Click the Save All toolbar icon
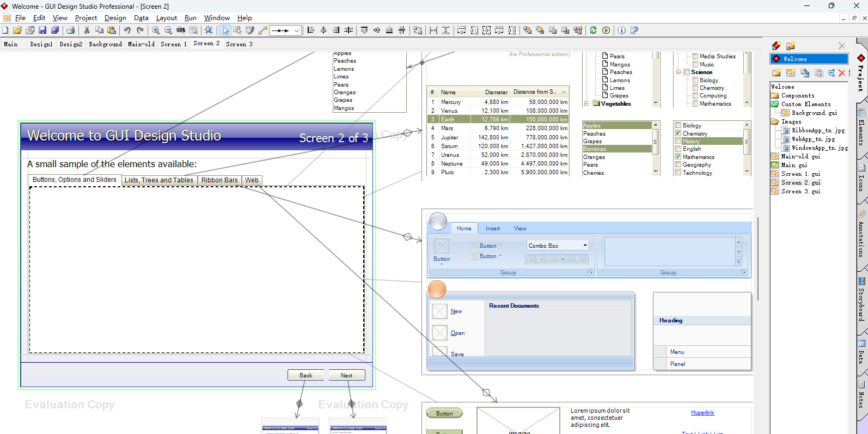The image size is (868, 434). tap(55, 30)
